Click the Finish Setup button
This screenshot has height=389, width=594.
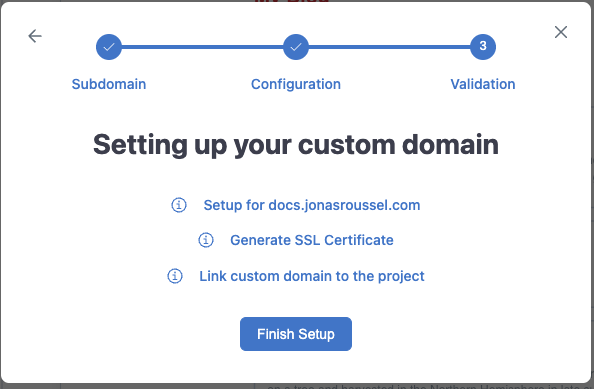coord(296,334)
